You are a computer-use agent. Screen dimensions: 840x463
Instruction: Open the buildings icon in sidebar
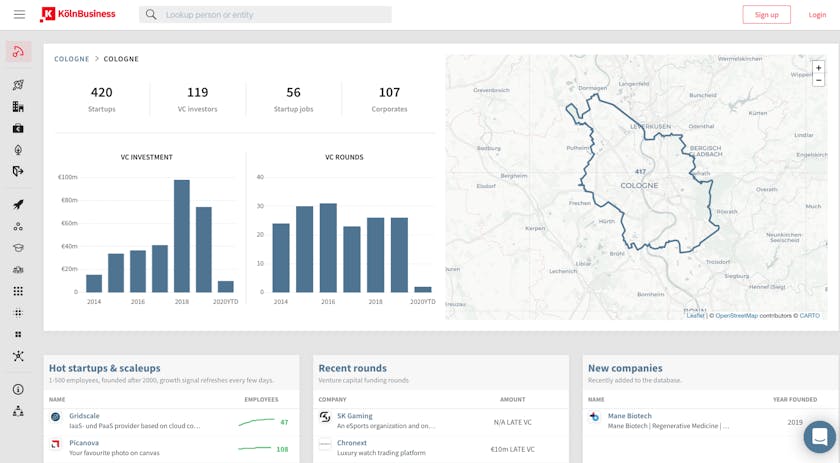click(18, 107)
